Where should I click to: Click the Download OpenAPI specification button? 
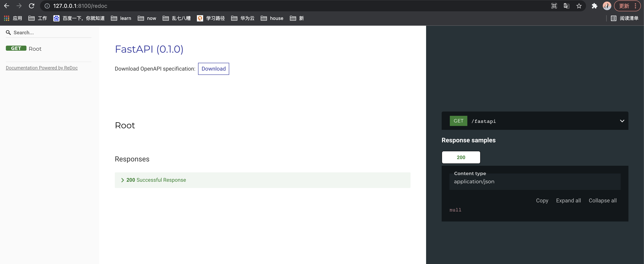click(x=214, y=69)
